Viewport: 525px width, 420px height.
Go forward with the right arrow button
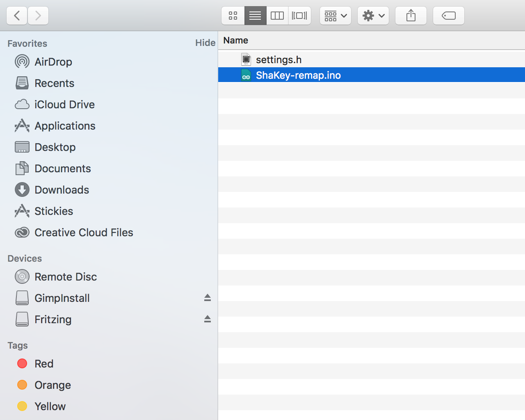tap(38, 16)
